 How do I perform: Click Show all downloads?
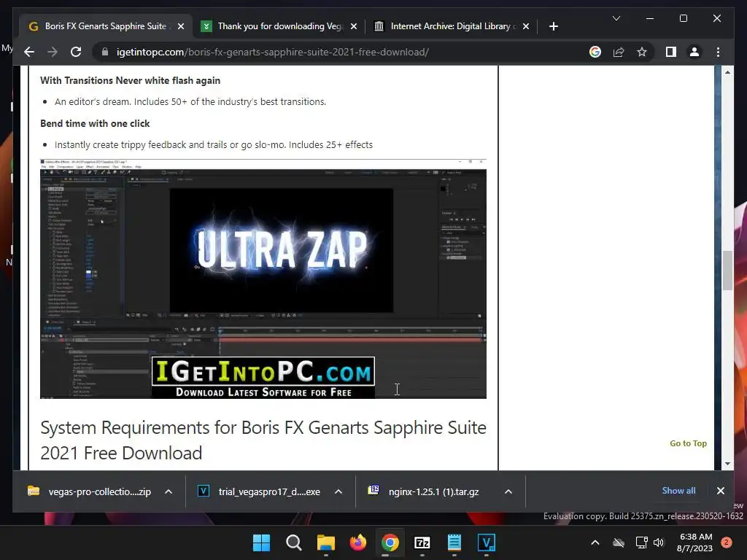(678, 491)
